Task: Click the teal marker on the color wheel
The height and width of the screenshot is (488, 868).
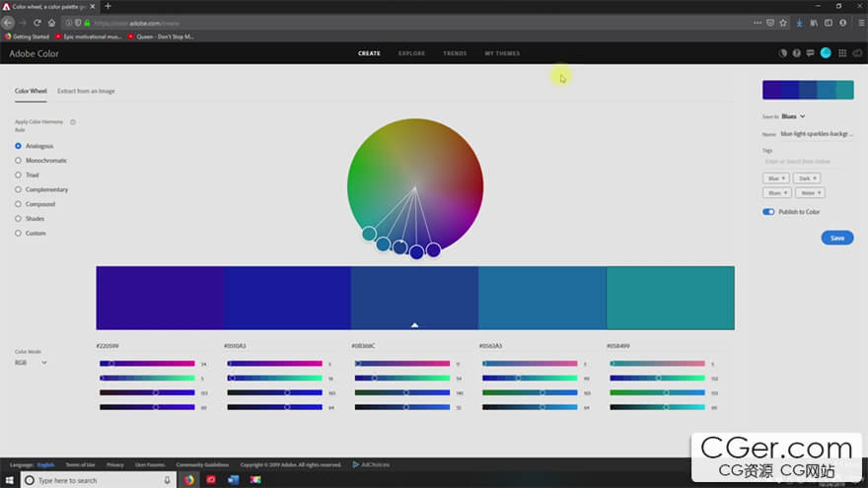Action: pos(369,234)
